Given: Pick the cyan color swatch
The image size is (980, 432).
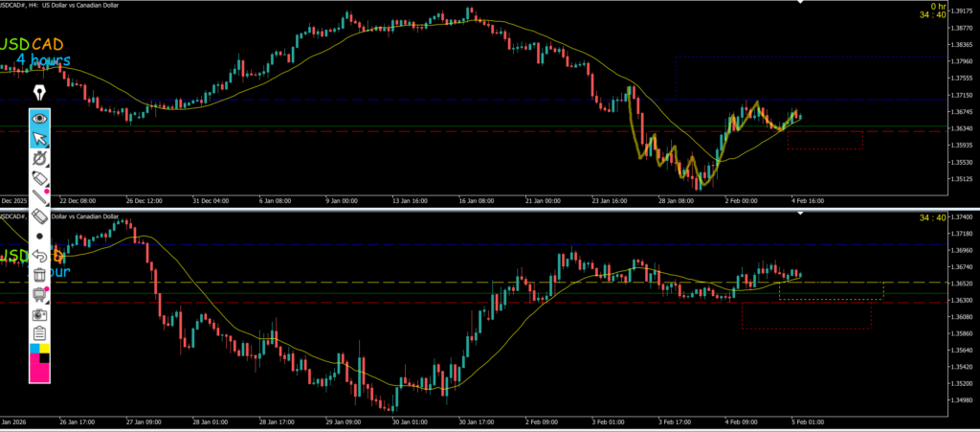Looking at the screenshot, I should click(x=34, y=349).
